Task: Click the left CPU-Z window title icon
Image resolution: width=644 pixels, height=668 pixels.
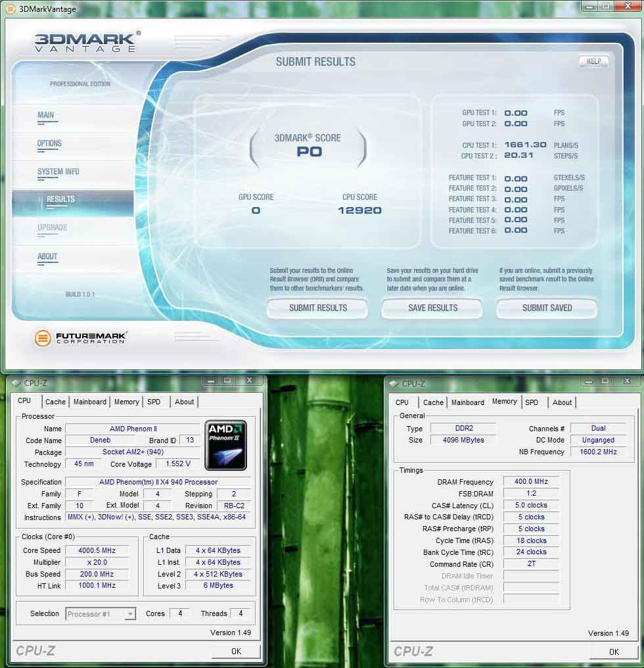Action: [16, 383]
